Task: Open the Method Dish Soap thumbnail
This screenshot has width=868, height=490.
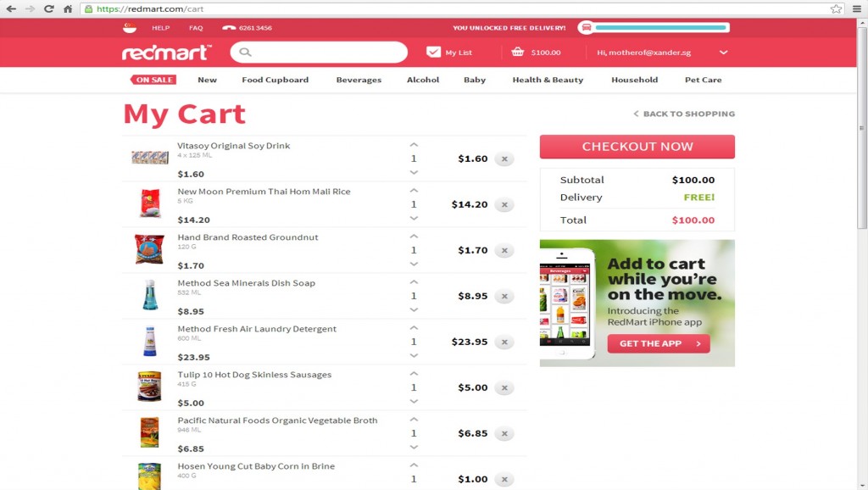Action: tap(150, 294)
